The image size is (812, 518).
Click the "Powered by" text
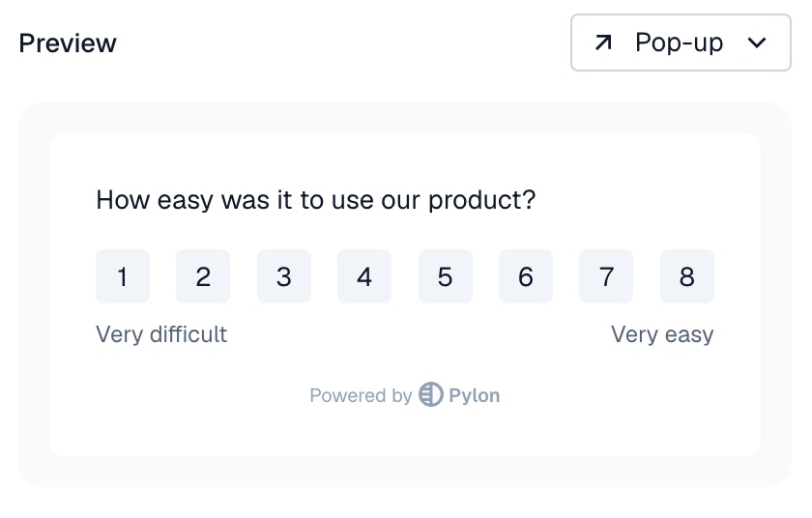point(361,395)
